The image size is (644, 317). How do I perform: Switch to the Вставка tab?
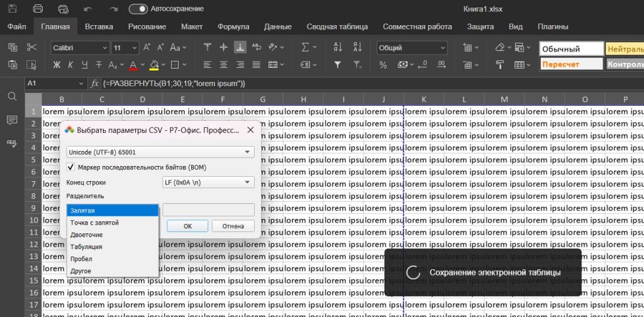[x=99, y=26]
